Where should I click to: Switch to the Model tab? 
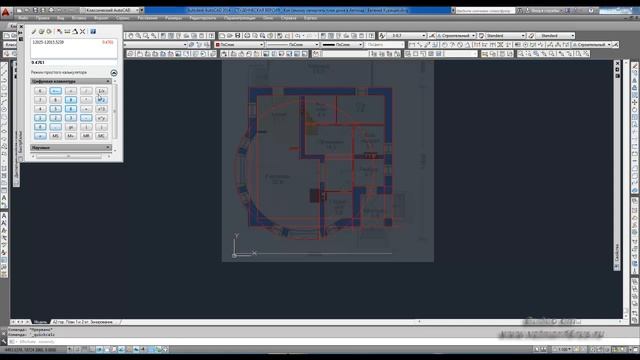coord(40,322)
